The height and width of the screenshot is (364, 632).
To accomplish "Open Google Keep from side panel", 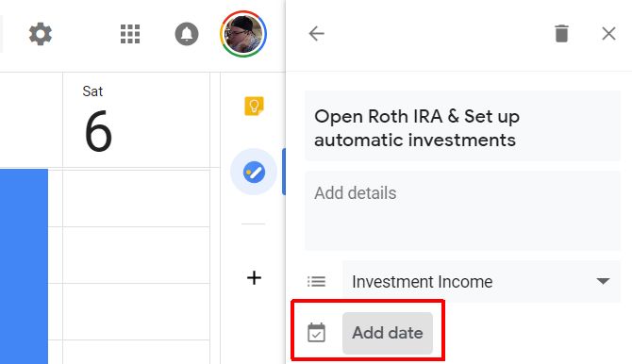I will point(254,106).
